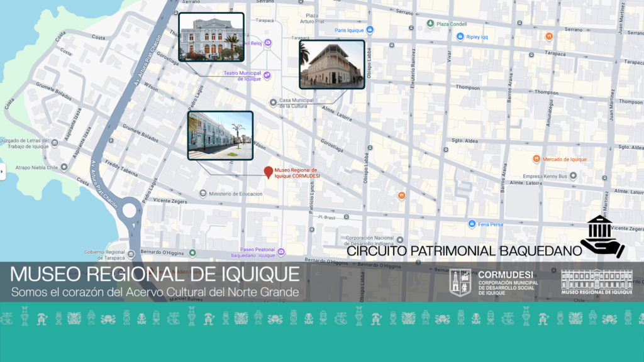Expand the collapsed side panel arrow on left edge
This screenshot has width=644, height=362.
coord(3,172)
